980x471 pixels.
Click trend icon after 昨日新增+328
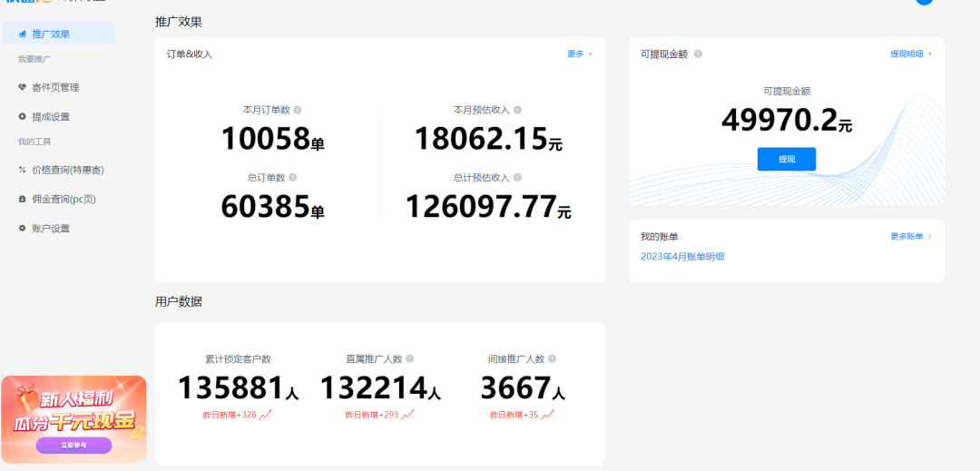(x=266, y=414)
